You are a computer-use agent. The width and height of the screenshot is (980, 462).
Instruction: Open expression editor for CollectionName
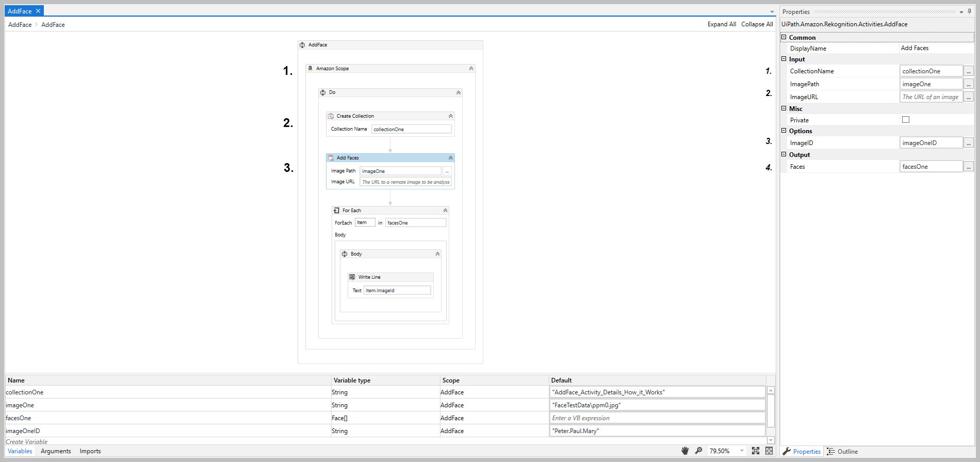point(969,71)
